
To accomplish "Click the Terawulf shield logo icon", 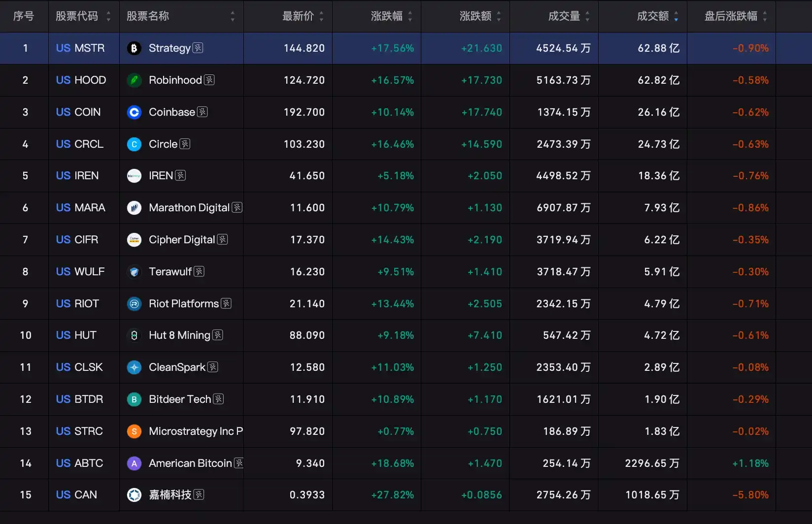I will (134, 272).
